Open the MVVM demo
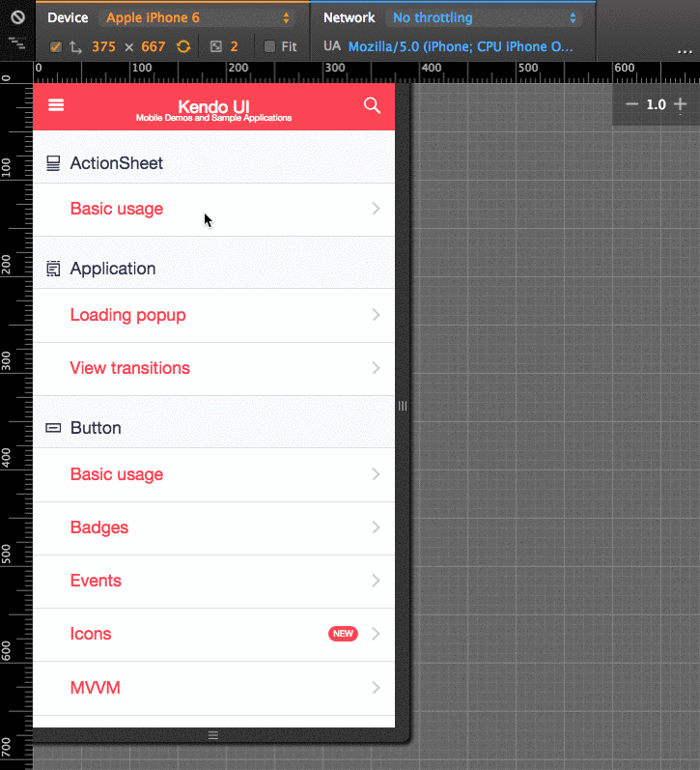700x770 pixels. click(213, 688)
